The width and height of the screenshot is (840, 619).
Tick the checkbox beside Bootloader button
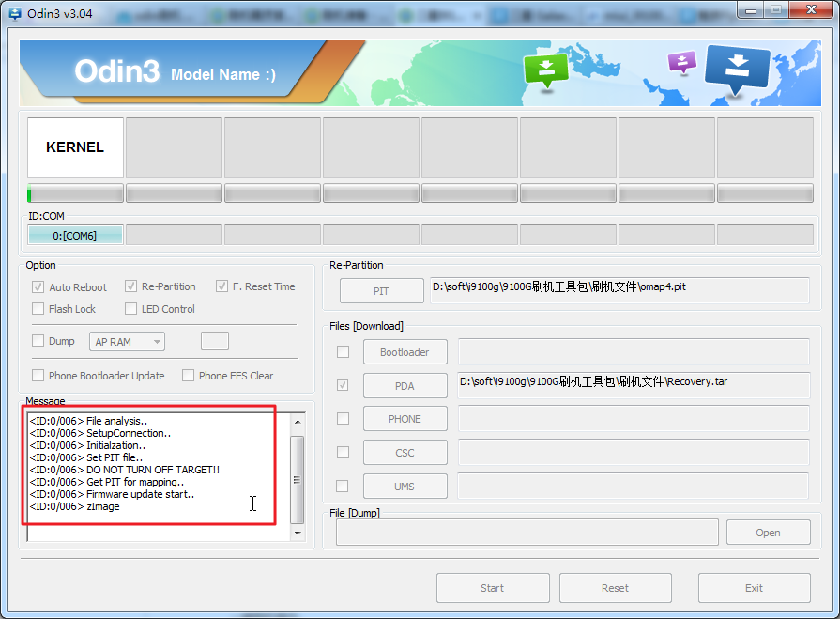tap(343, 351)
